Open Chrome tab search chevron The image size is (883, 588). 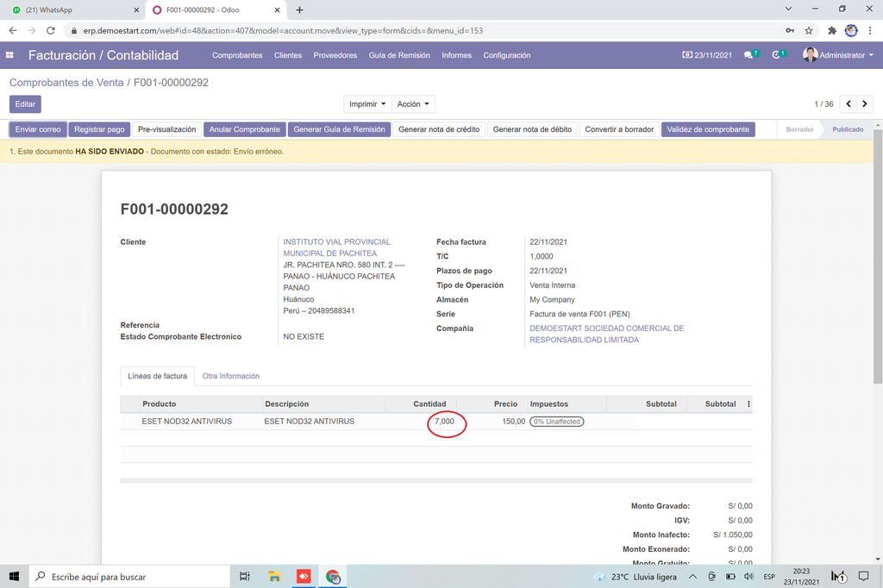coord(788,9)
